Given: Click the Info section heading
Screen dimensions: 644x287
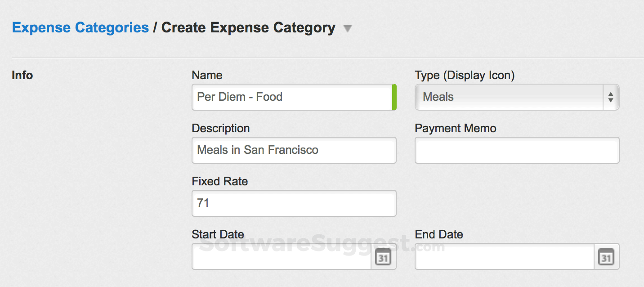Looking at the screenshot, I should (22, 75).
